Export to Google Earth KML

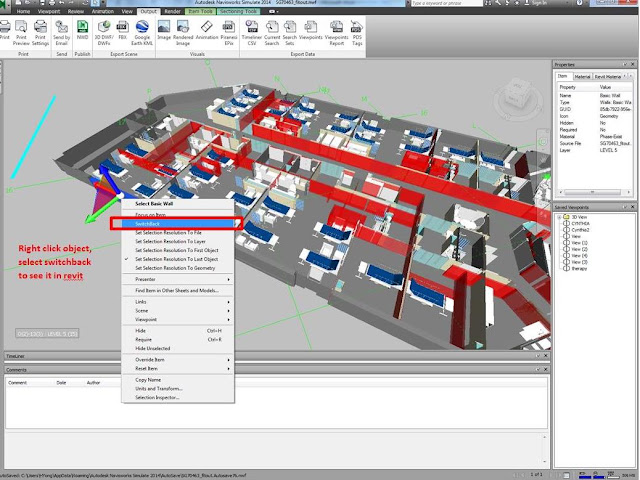click(142, 33)
